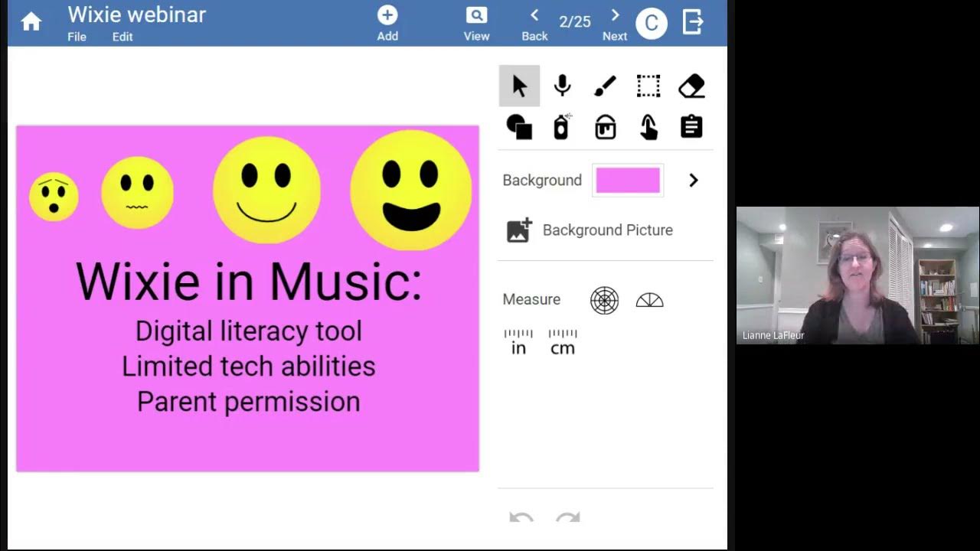Select the squiggly-mouth emoji face
Viewport: 980px width, 551px height.
pos(138,193)
